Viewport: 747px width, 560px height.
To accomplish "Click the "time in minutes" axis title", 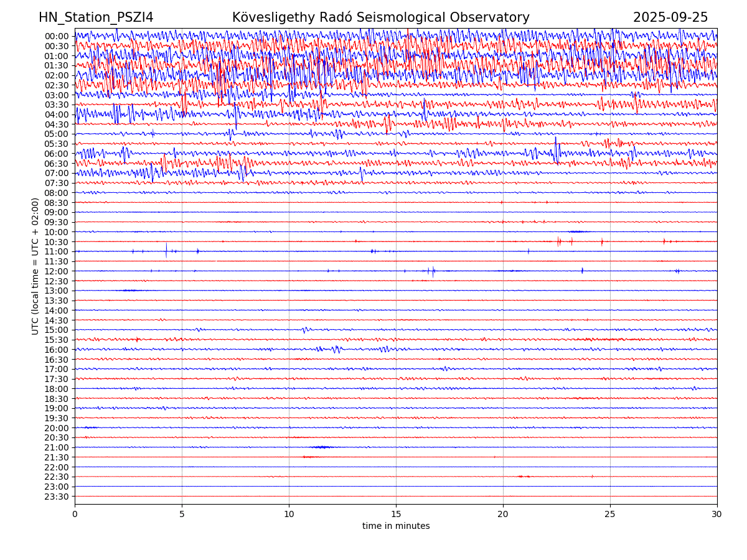I will pos(396,526).
